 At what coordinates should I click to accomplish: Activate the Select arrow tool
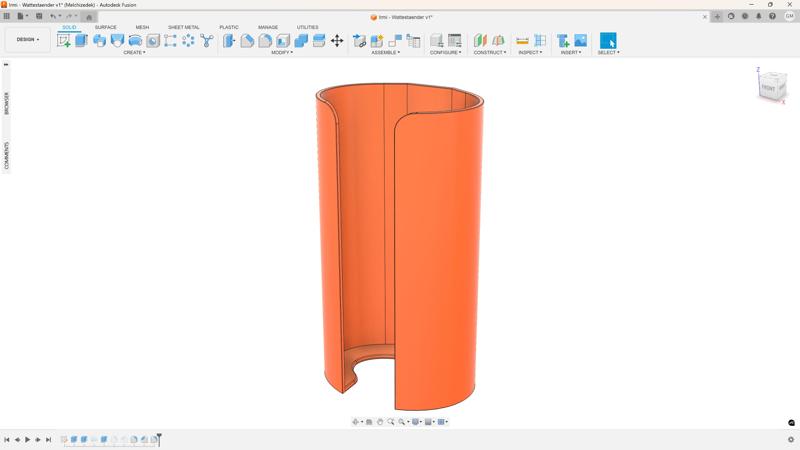coord(608,41)
